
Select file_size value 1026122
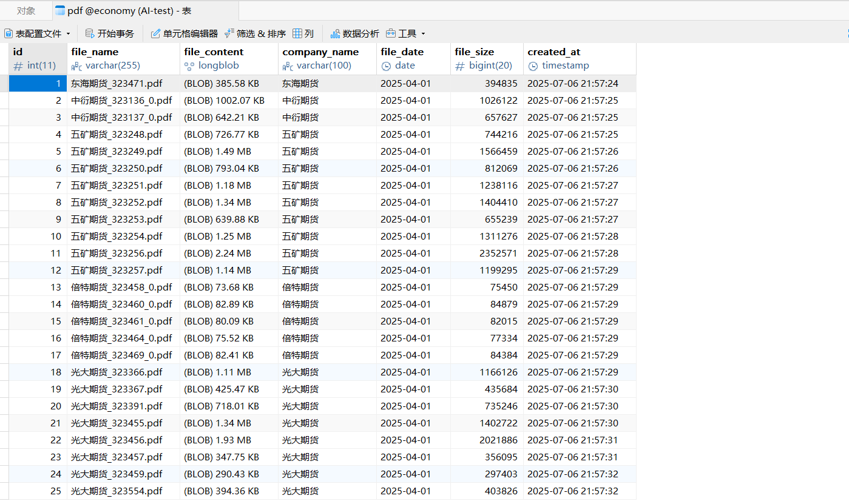tap(487, 101)
